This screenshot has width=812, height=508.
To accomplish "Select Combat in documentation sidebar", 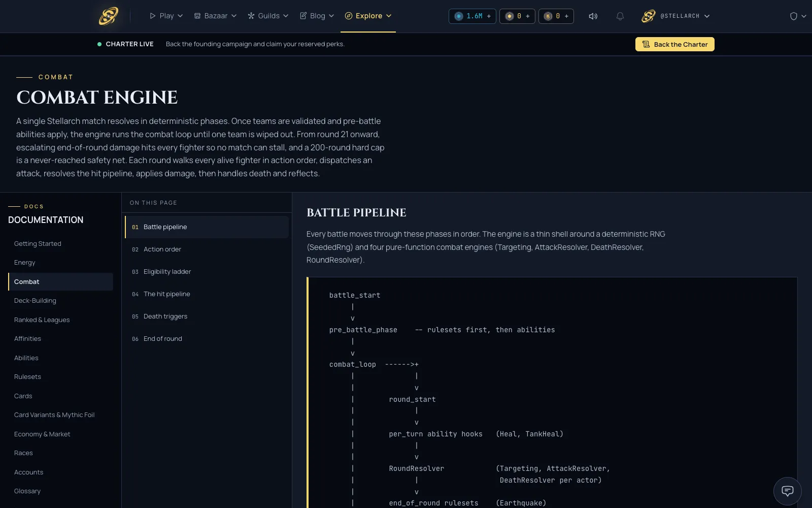I will coord(60,281).
